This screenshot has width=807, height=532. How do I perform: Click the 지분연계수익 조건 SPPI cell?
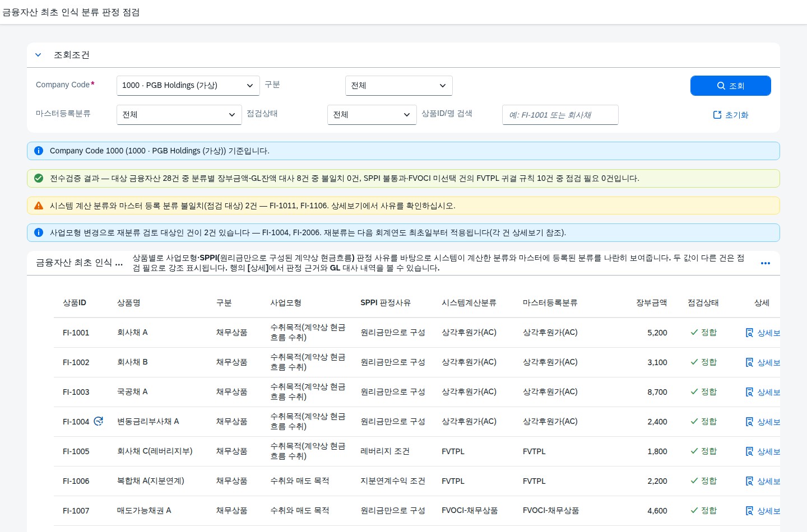pos(393,480)
